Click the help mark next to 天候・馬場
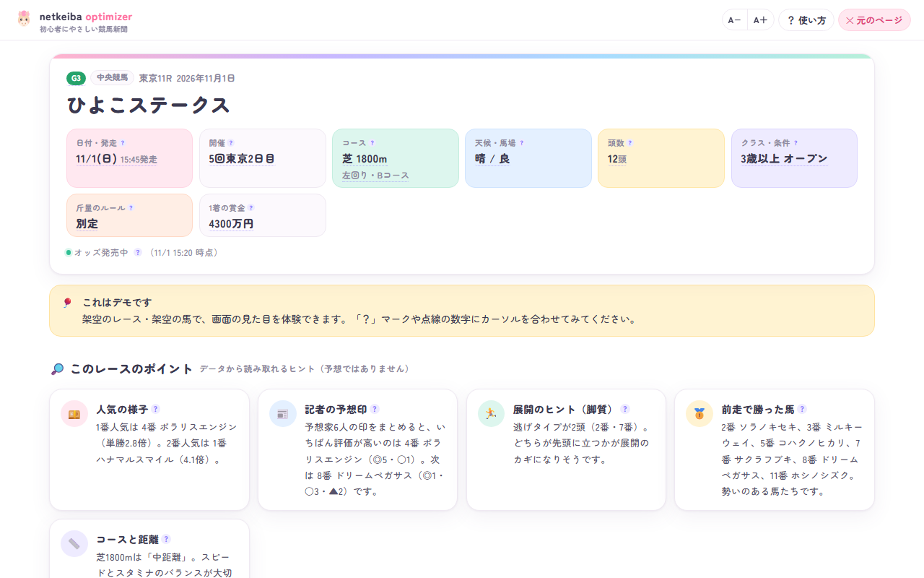The image size is (924, 578). tap(522, 143)
